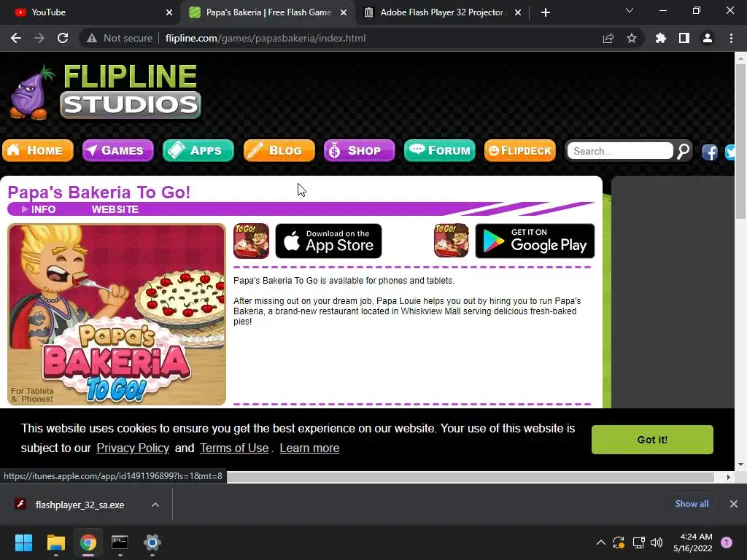The width and height of the screenshot is (747, 560).
Task: Open the terminal taskbar icon
Action: [120, 542]
